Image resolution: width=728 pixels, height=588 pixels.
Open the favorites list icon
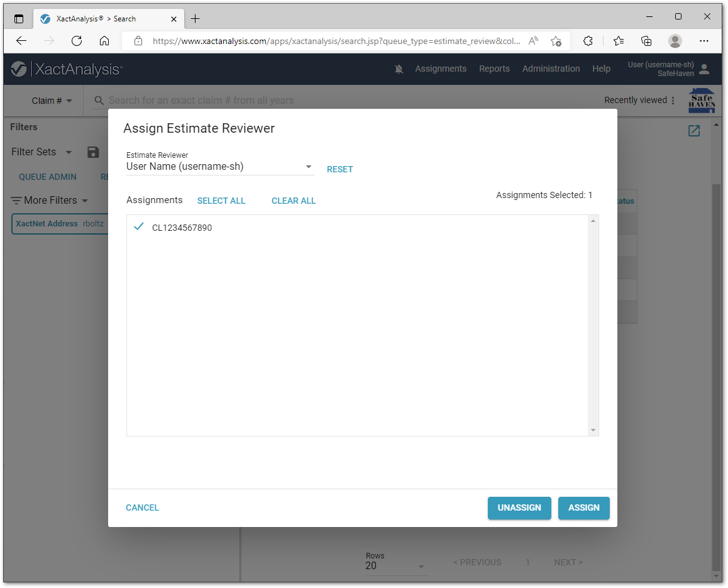(x=619, y=41)
